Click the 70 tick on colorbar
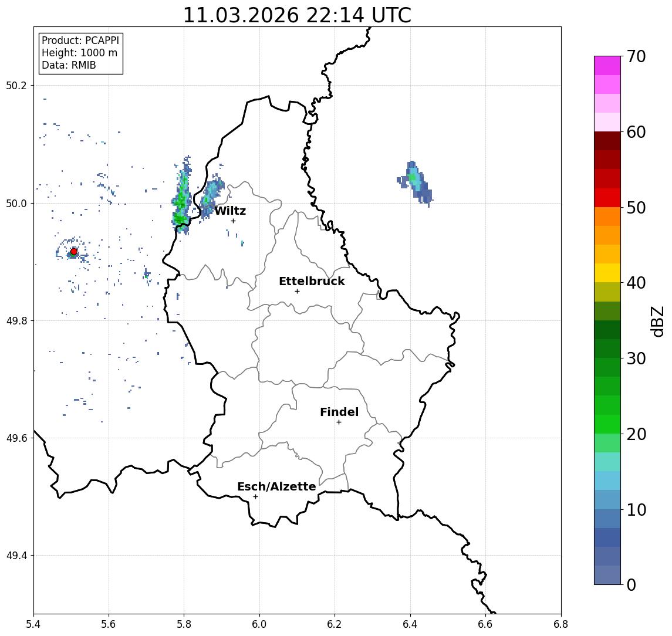The image size is (672, 636). (x=636, y=56)
